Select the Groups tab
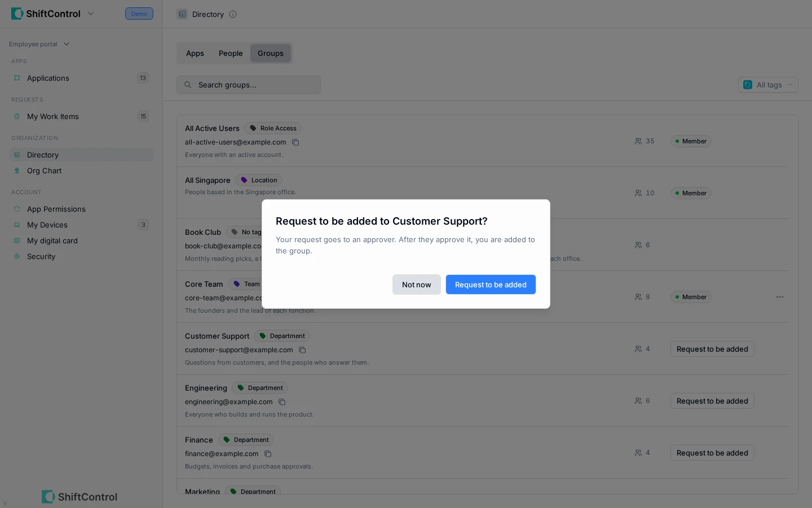This screenshot has height=508, width=812. 271,53
